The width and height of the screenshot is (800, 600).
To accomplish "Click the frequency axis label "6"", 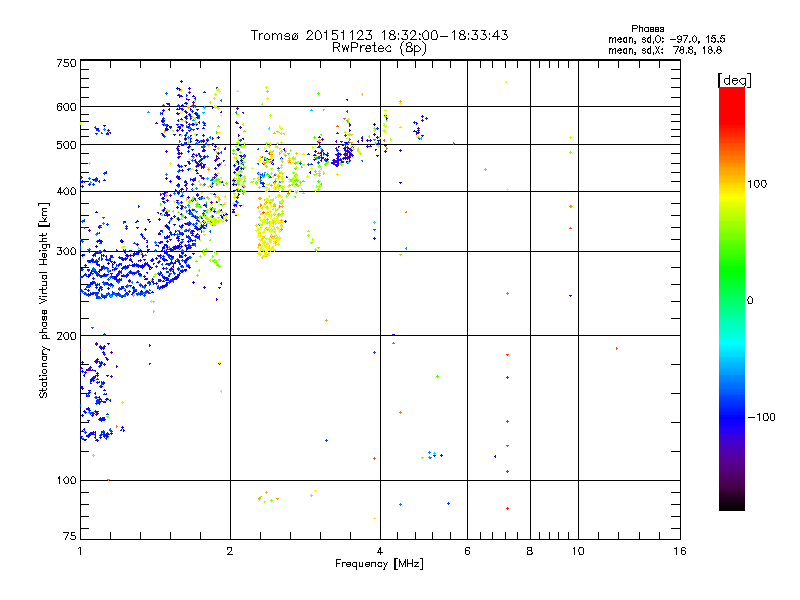I will 467,551.
